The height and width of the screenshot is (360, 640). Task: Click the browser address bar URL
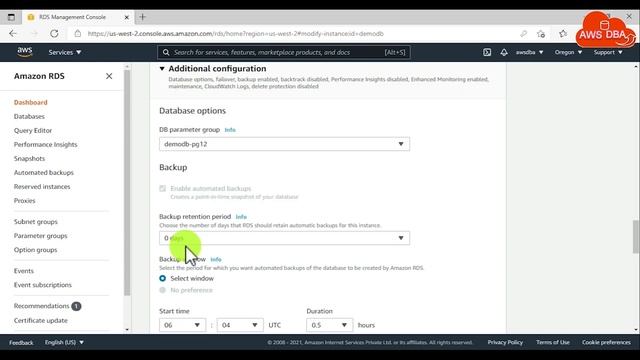(x=236, y=34)
